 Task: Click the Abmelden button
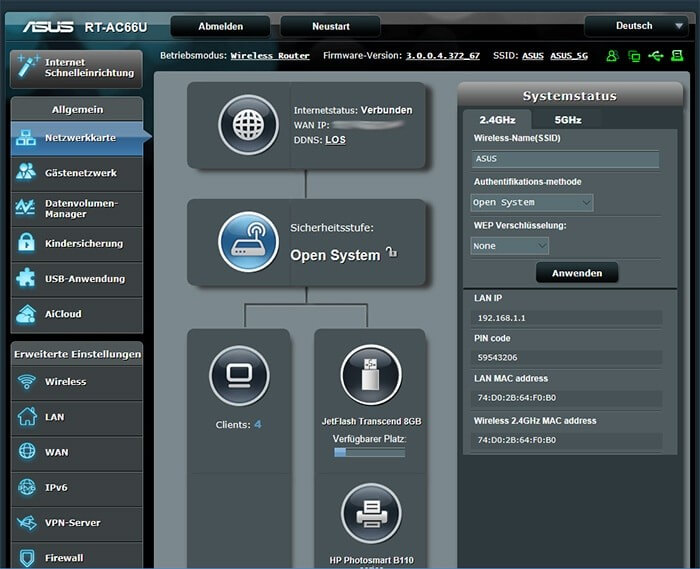click(220, 27)
